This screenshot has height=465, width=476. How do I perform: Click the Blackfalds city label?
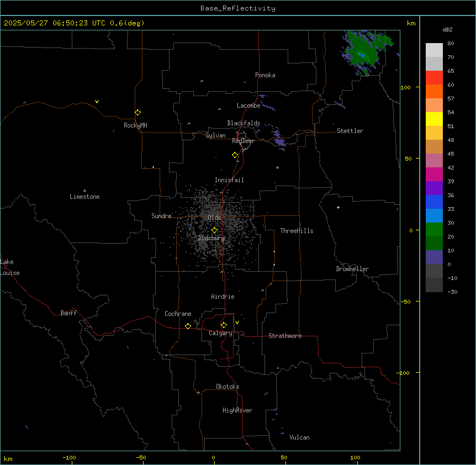[x=244, y=123]
